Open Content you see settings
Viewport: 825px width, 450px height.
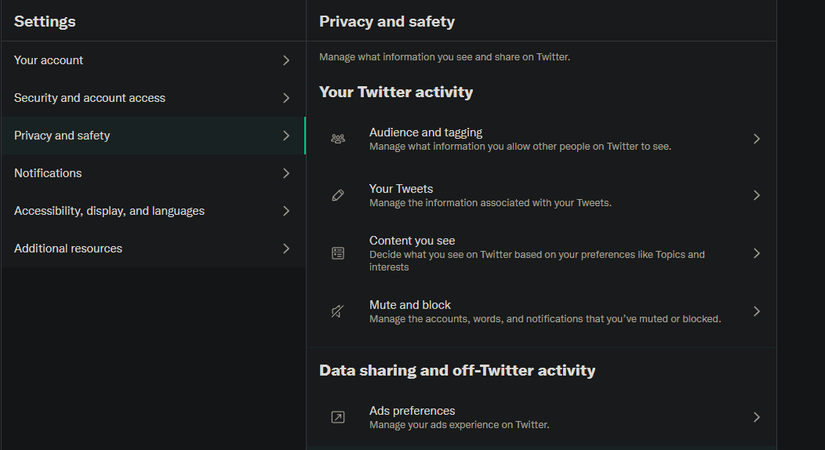coord(541,253)
